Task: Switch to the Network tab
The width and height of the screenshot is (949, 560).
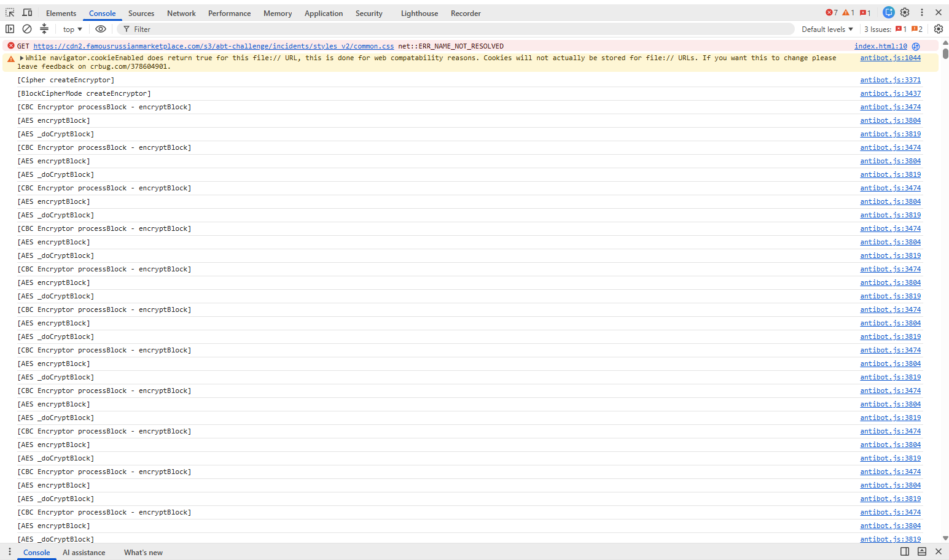Action: point(181,14)
